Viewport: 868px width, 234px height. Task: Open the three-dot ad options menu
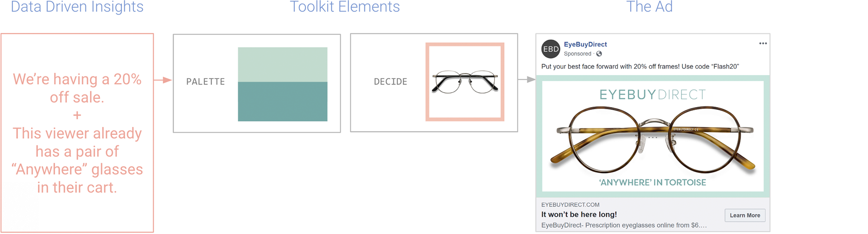763,43
